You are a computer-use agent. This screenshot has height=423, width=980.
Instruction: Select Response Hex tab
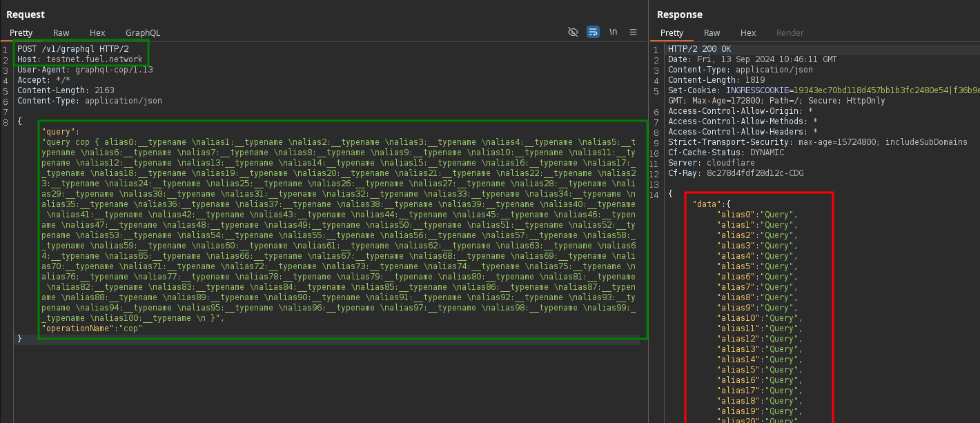748,32
